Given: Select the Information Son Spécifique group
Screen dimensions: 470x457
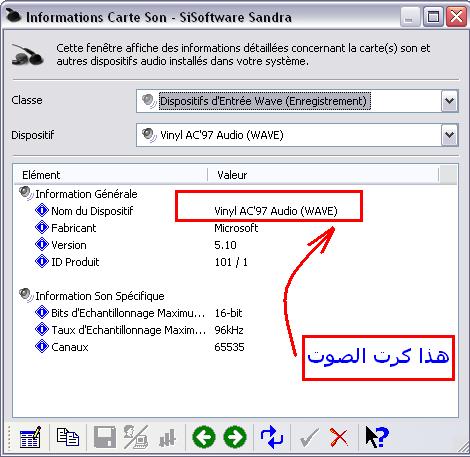Looking at the screenshot, I should coord(92,296).
